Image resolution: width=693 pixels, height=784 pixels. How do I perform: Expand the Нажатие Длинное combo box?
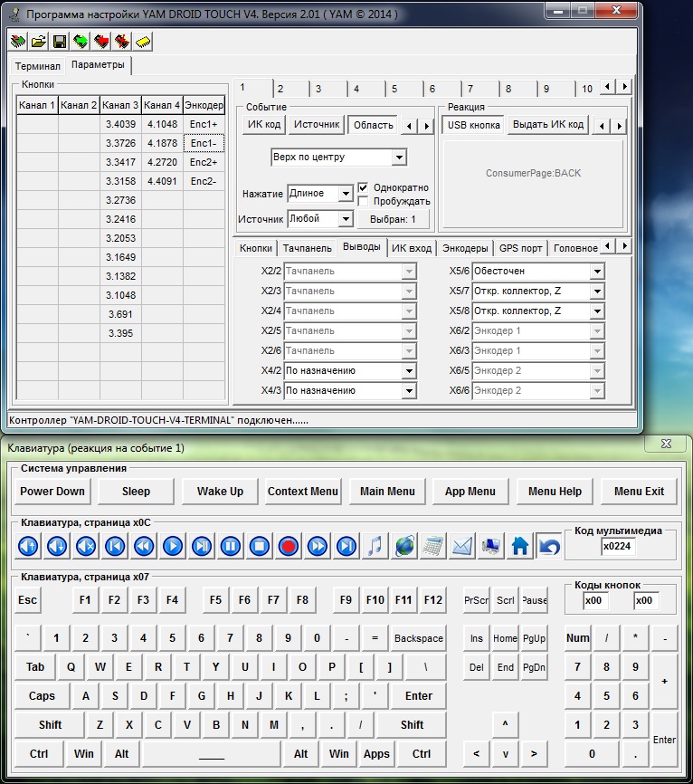point(345,194)
